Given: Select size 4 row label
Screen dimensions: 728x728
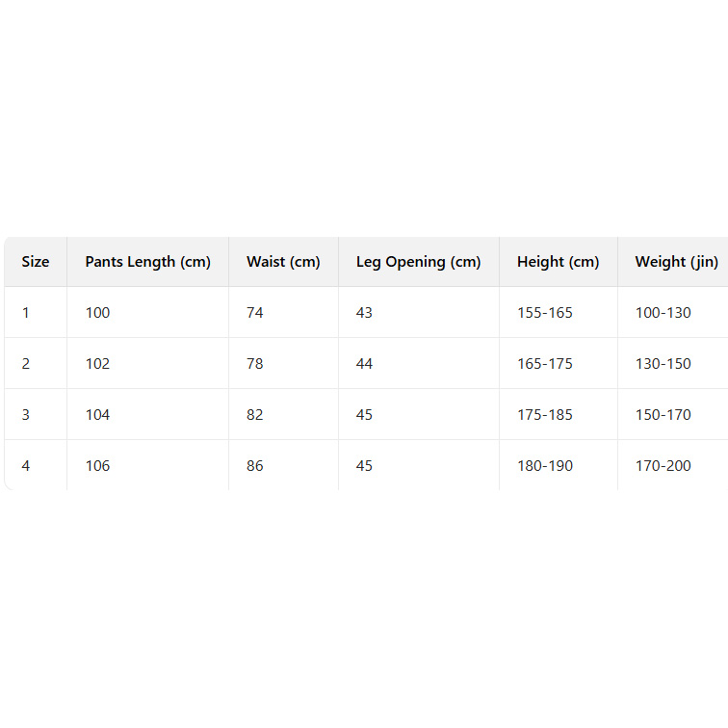Looking at the screenshot, I should 26,466.
